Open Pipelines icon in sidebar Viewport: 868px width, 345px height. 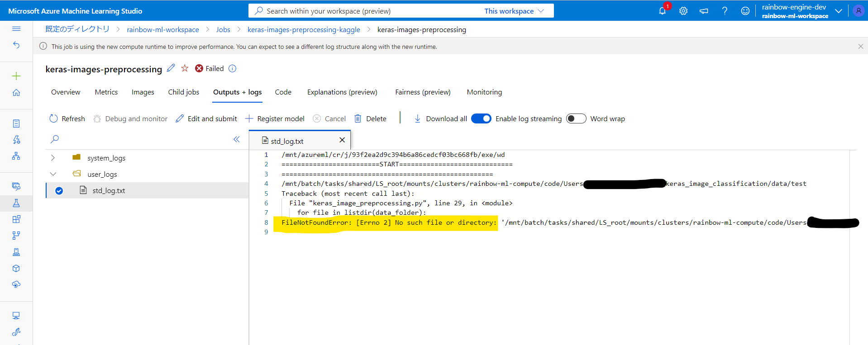point(16,236)
